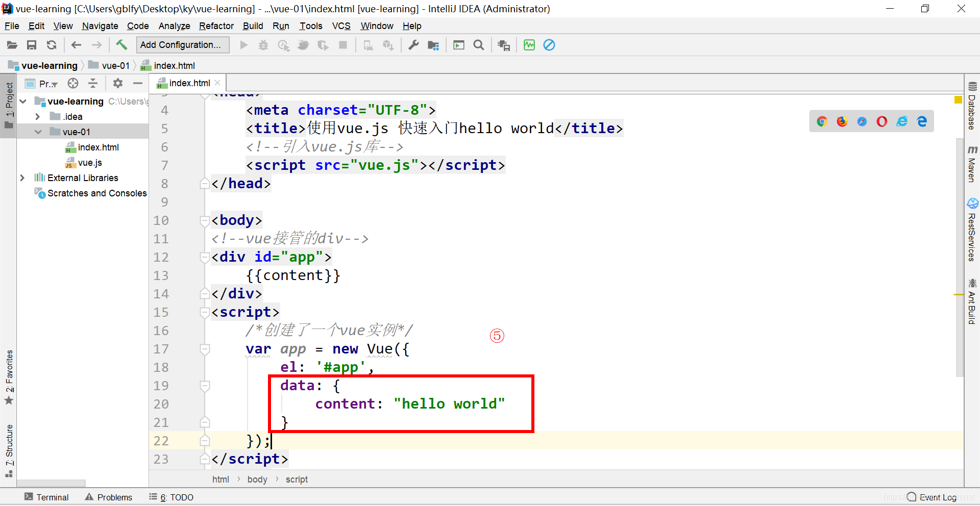Click the Synchronize refresh icon
980x506 pixels.
52,45
